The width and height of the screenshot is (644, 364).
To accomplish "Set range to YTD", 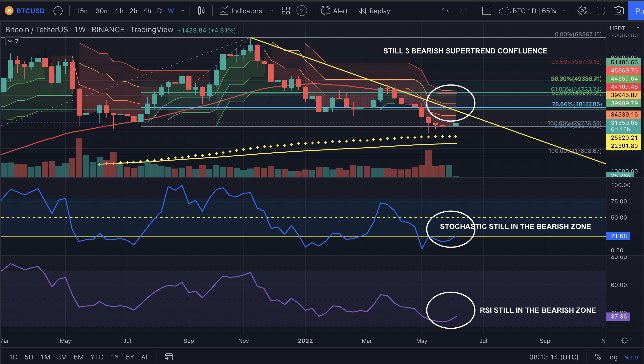I will click(x=97, y=357).
